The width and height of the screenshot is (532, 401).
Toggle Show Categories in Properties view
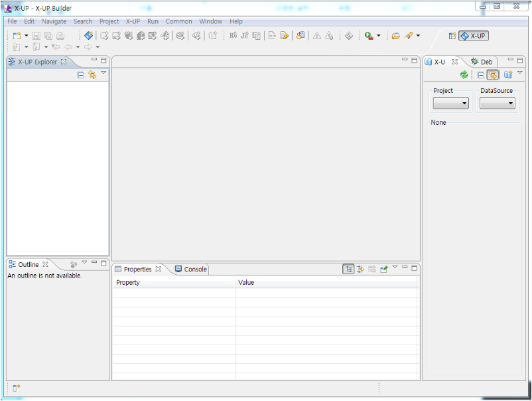(348, 270)
